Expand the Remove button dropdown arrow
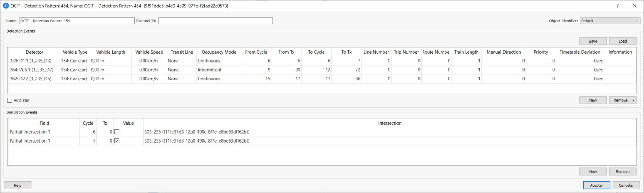Image resolution: width=644 pixels, height=193 pixels. [633, 100]
